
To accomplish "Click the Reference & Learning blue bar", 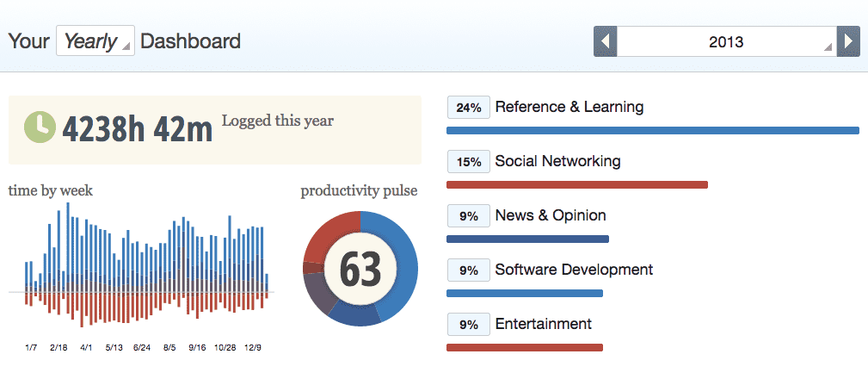I will click(653, 131).
